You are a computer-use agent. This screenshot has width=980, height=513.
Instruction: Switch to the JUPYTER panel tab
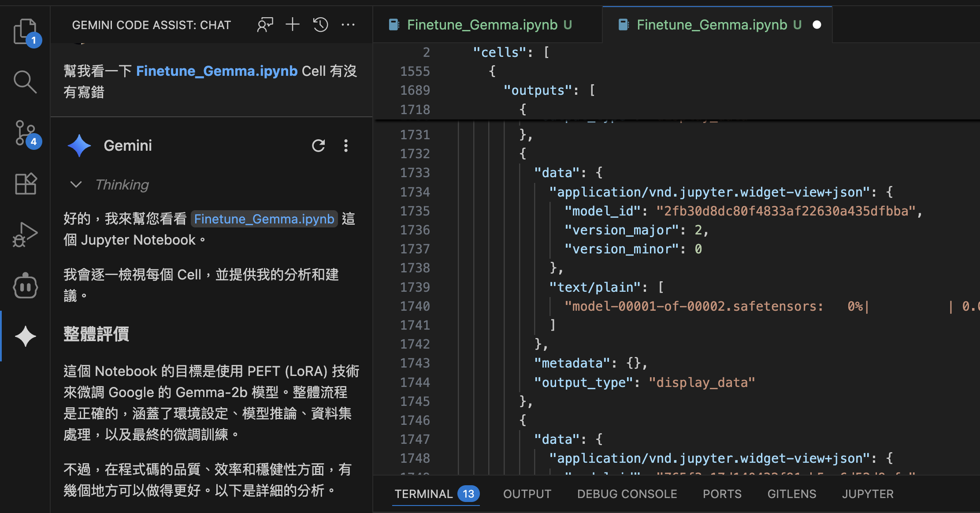[868, 494]
